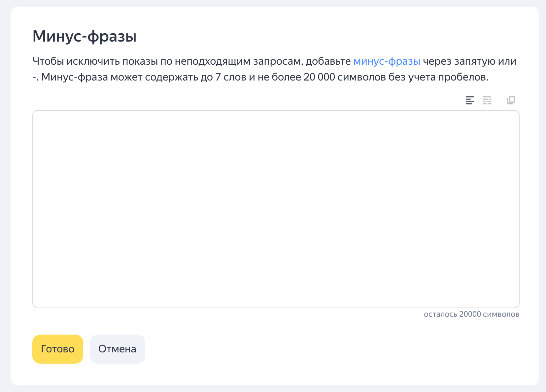
Task: Follow the «минус-фразы» hyperlink in description
Action: [387, 61]
